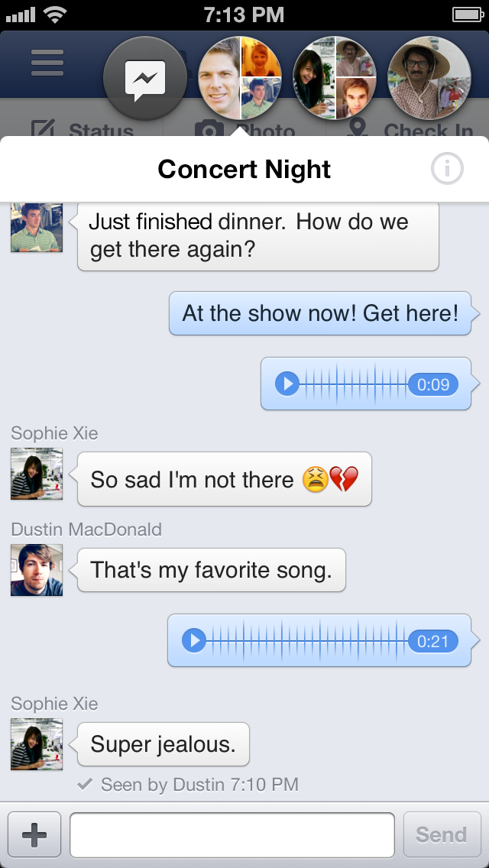
Task: Tap the "That's my favorite song." bubble
Action: click(x=211, y=570)
